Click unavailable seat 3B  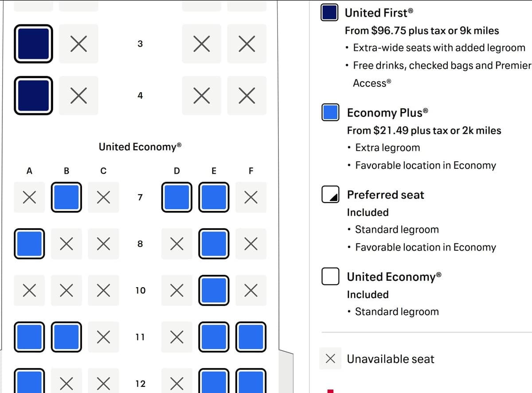78,43
